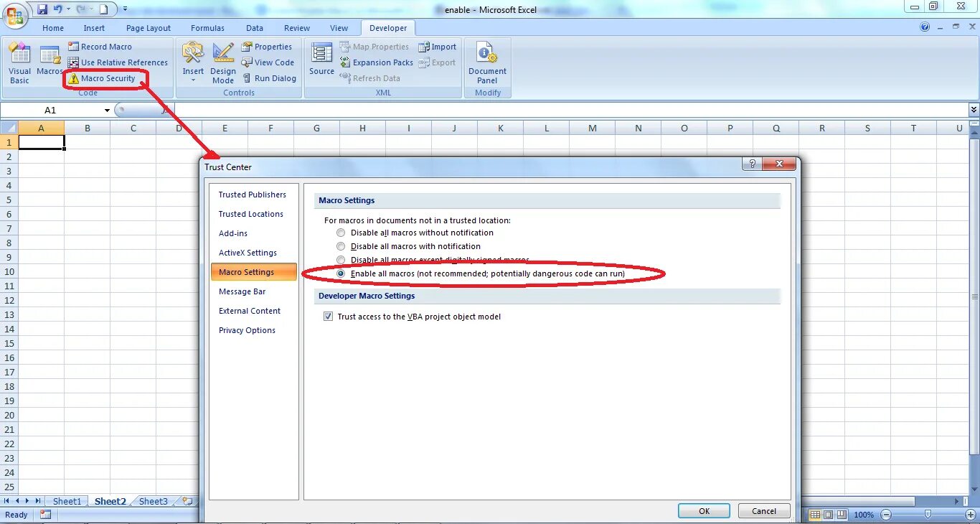
Task: Click the Select All corner button
Action: point(9,128)
